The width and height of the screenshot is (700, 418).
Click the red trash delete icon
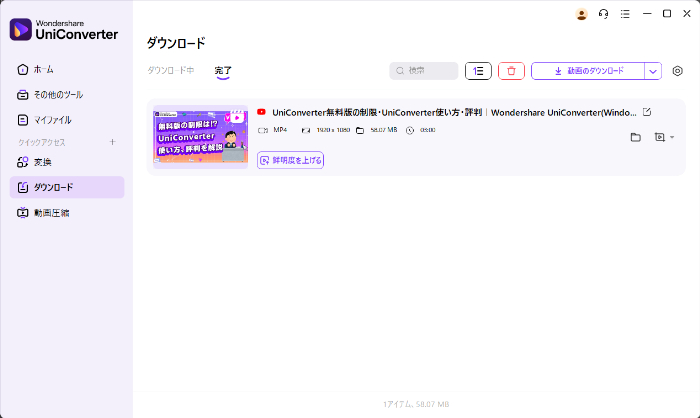pos(511,71)
